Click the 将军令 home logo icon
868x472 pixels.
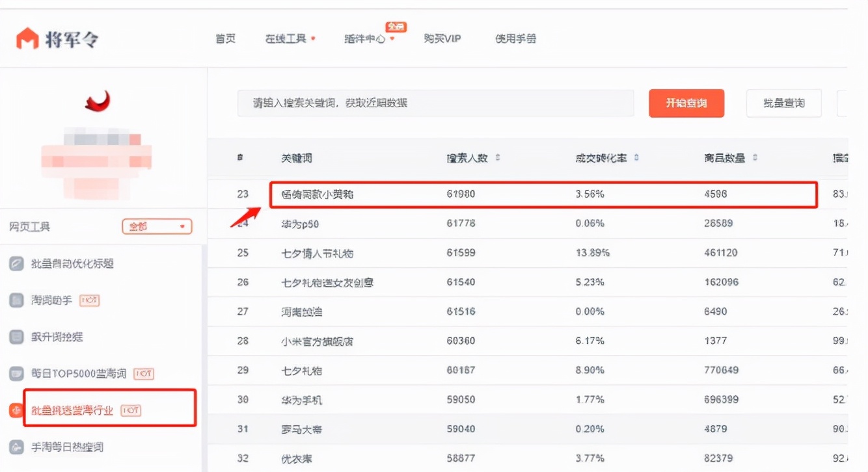click(x=27, y=38)
